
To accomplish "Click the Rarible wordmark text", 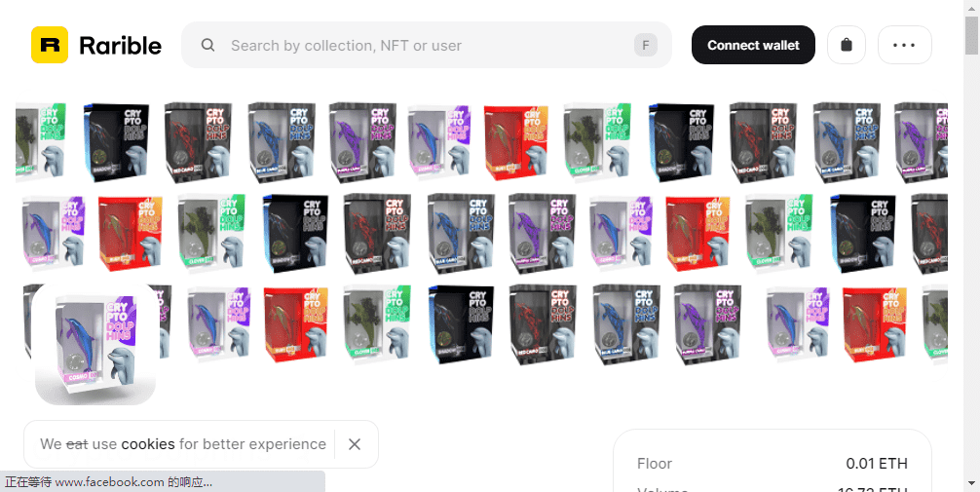I will coord(120,45).
